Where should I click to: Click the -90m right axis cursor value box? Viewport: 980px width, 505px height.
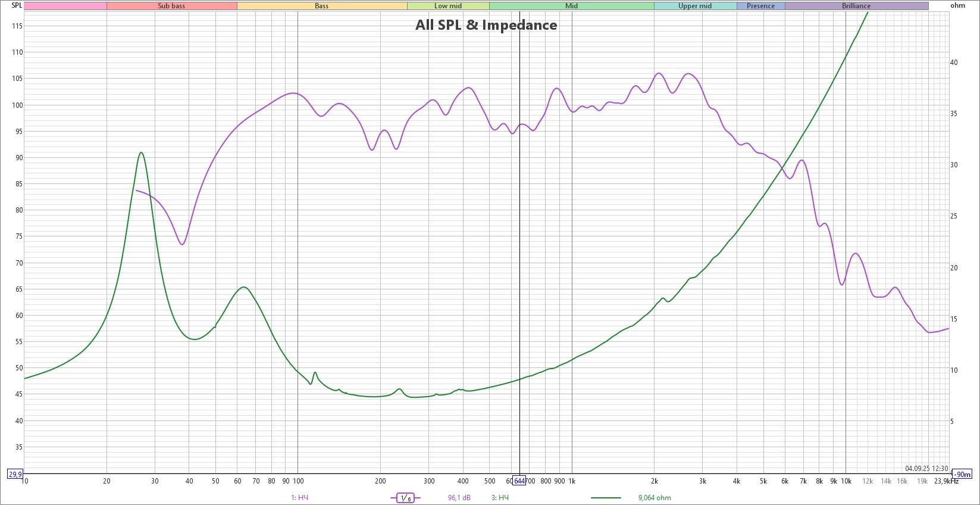point(962,475)
